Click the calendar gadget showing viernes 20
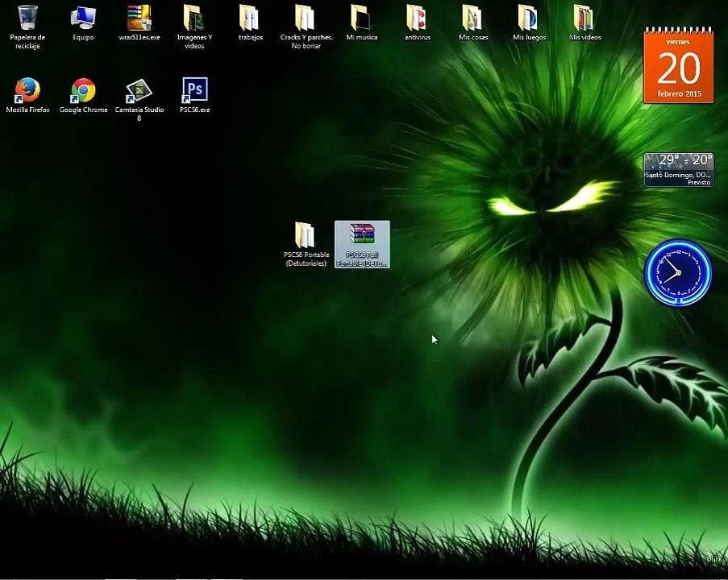Screen dimensions: 728x580 pyautogui.click(x=678, y=65)
